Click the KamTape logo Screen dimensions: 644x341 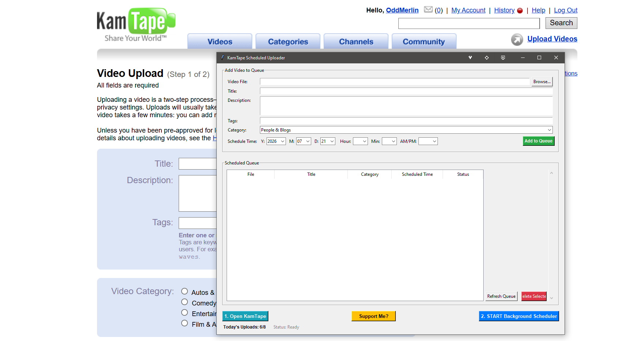[136, 25]
